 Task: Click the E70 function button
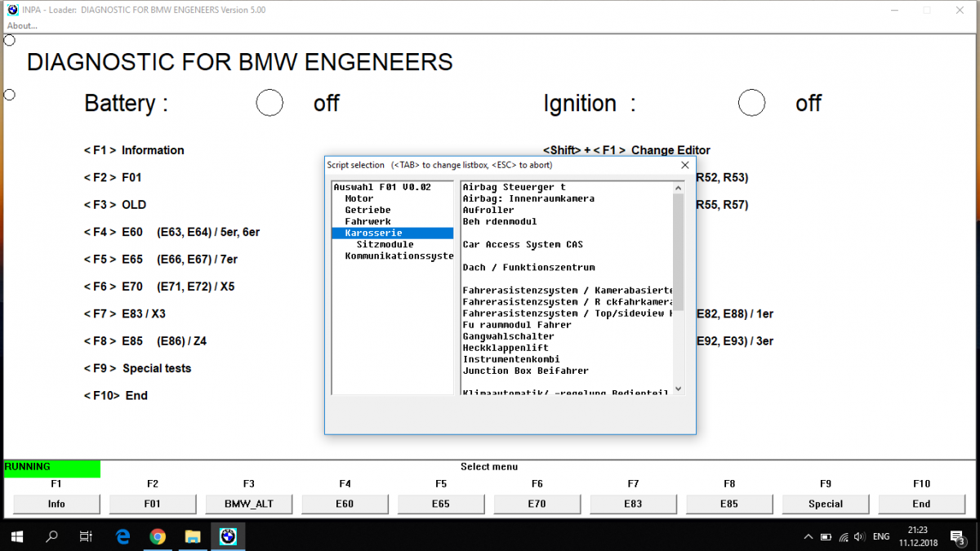point(537,504)
